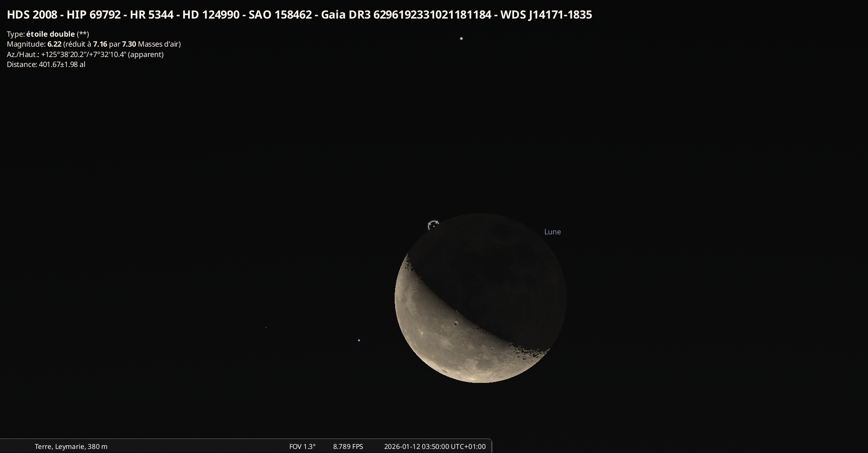
Task: Click the 'Lune' label beside the Moon
Action: pyautogui.click(x=552, y=232)
